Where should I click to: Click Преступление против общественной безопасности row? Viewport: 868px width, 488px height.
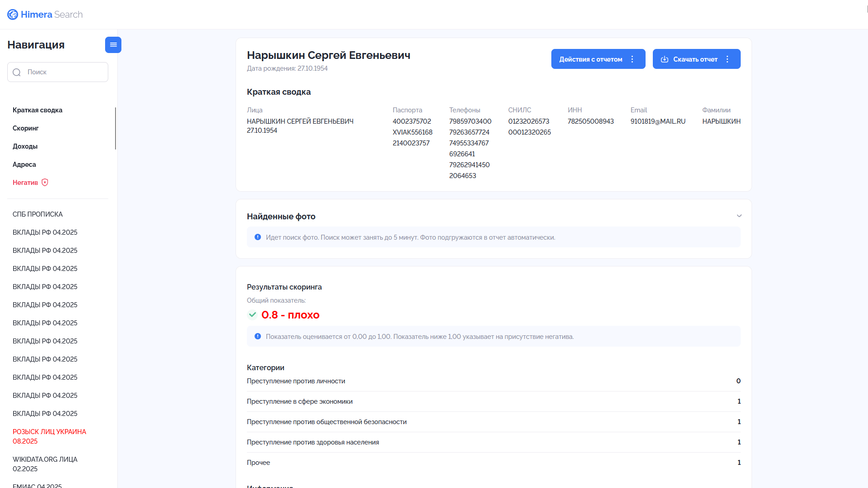pyautogui.click(x=494, y=422)
